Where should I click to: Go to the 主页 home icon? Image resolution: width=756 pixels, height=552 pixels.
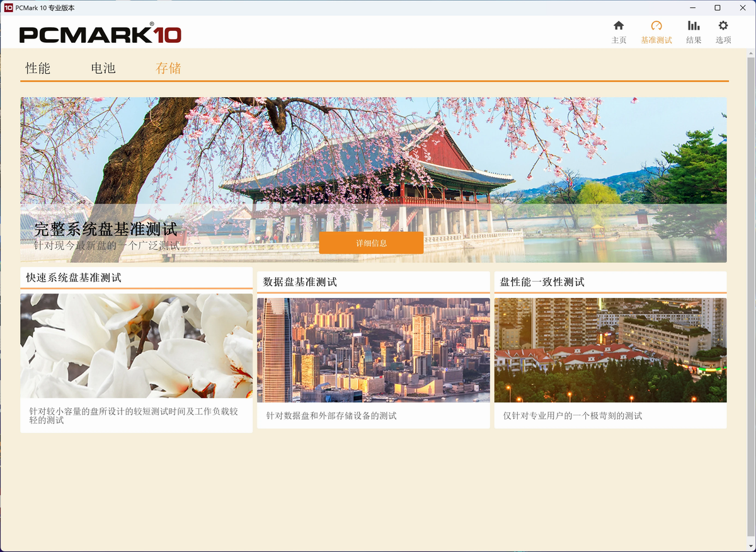coord(619,26)
